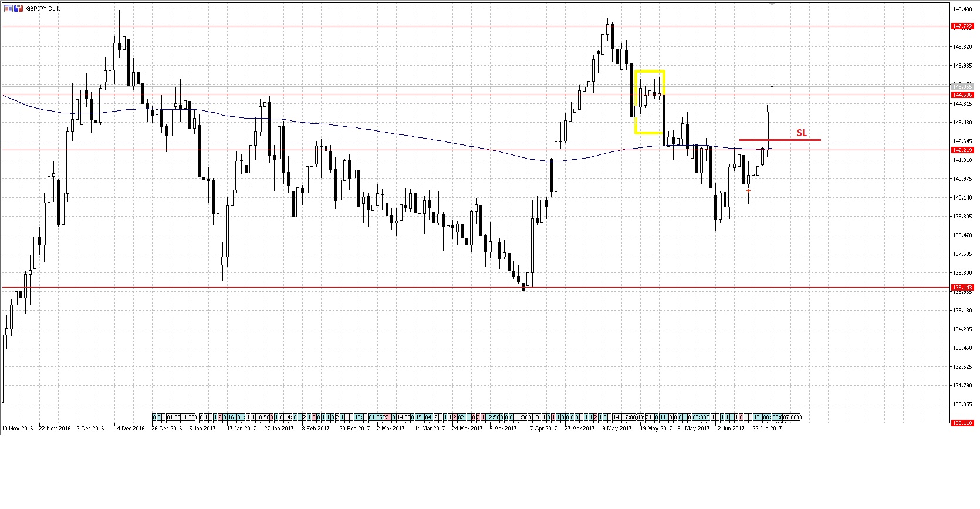Click the 138.470 price scale value
This screenshot has width=980, height=509.
click(962, 235)
